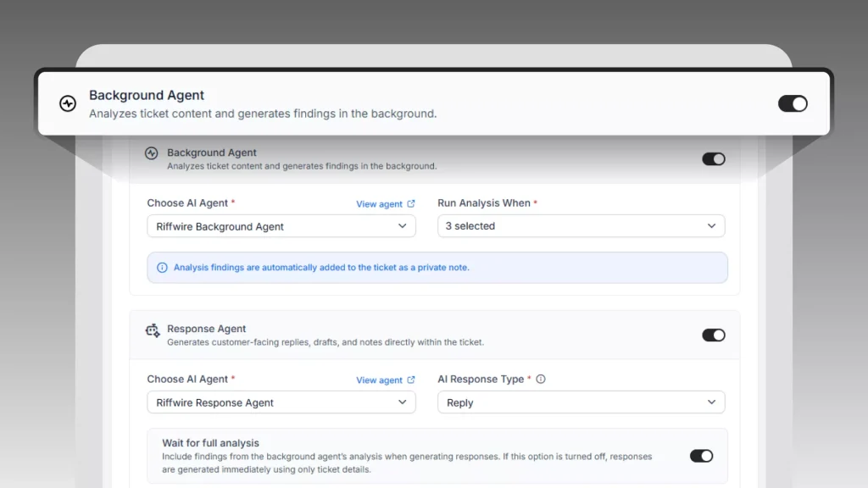Click the Wait for full analysis title
Screen dimensions: 868x488
coord(210,443)
